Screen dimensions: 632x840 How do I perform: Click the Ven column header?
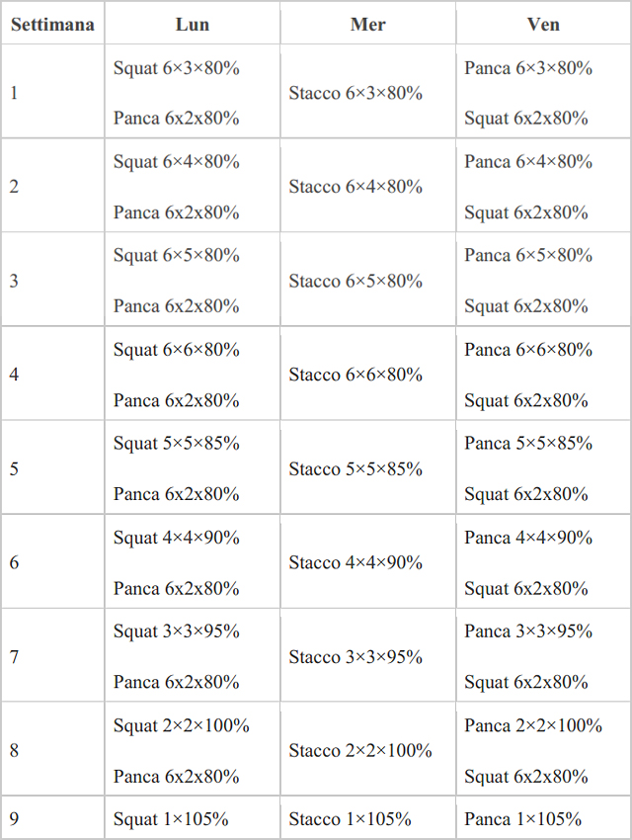pos(543,24)
